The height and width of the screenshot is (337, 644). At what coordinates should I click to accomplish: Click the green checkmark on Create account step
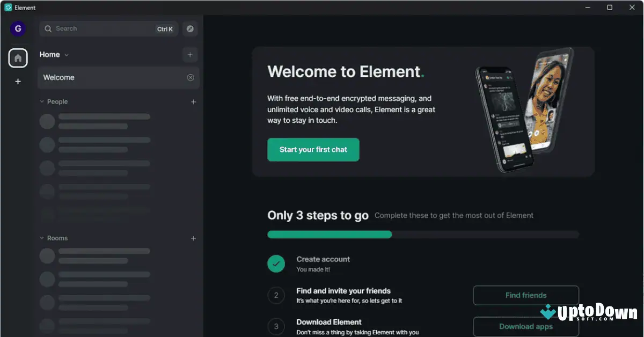click(276, 263)
